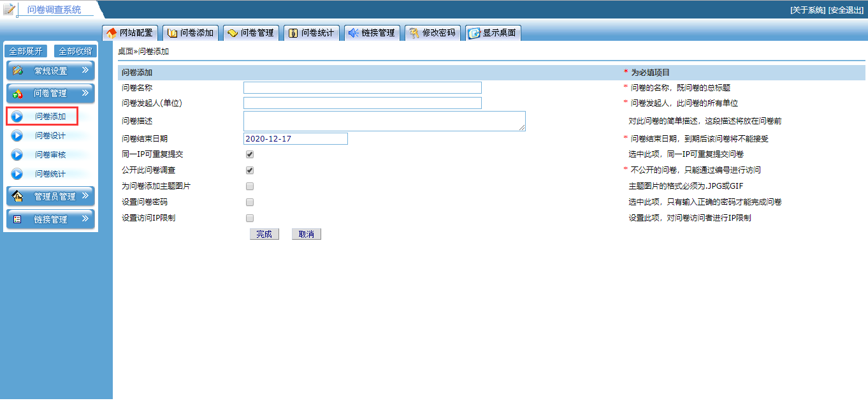Switch to the 问卷添加 top tab
This screenshot has width=868, height=417.
[191, 33]
